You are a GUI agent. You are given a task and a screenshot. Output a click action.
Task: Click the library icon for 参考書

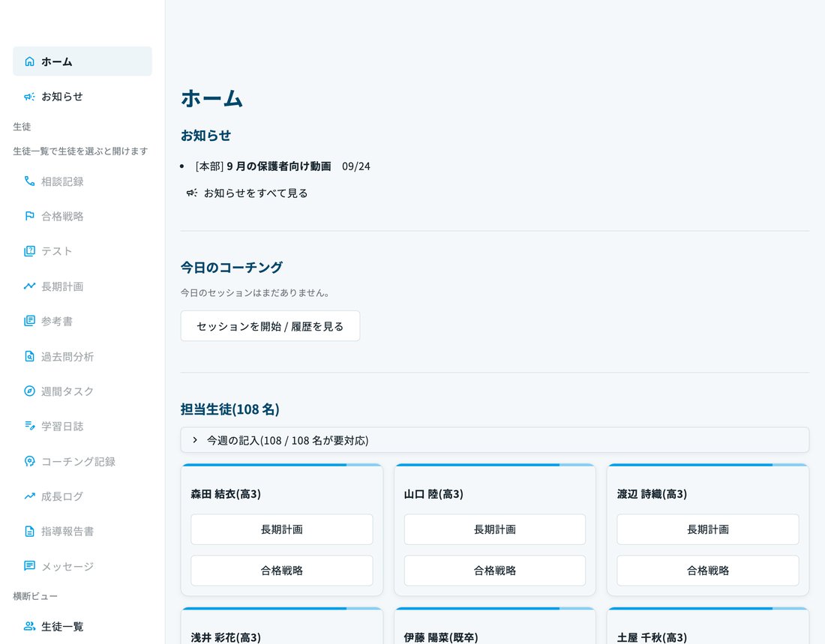tap(29, 322)
